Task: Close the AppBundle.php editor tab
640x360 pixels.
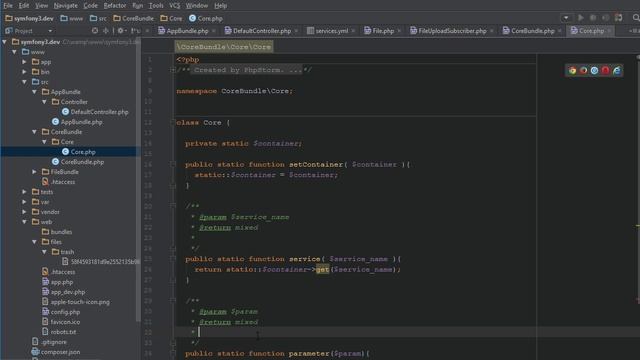Action: tap(213, 31)
